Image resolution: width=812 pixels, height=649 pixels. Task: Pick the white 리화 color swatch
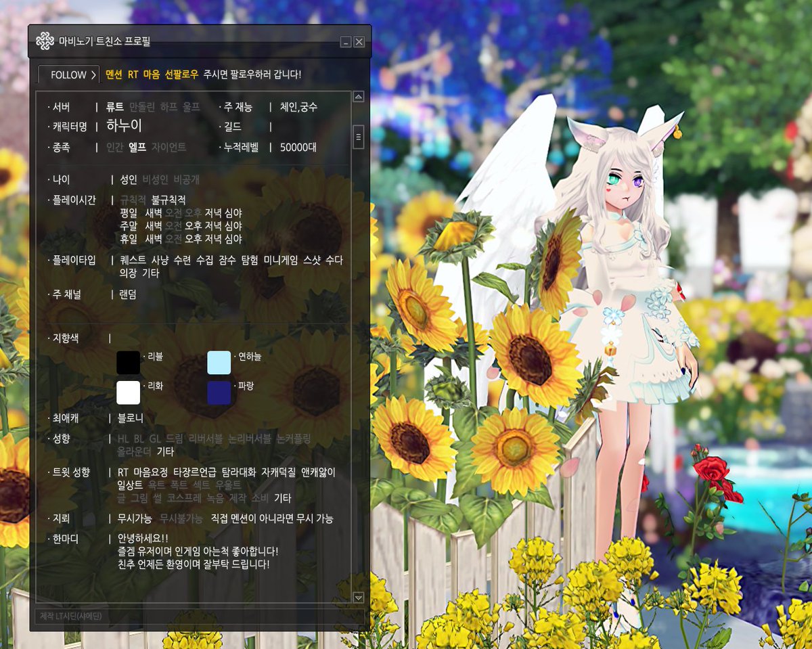tap(129, 393)
